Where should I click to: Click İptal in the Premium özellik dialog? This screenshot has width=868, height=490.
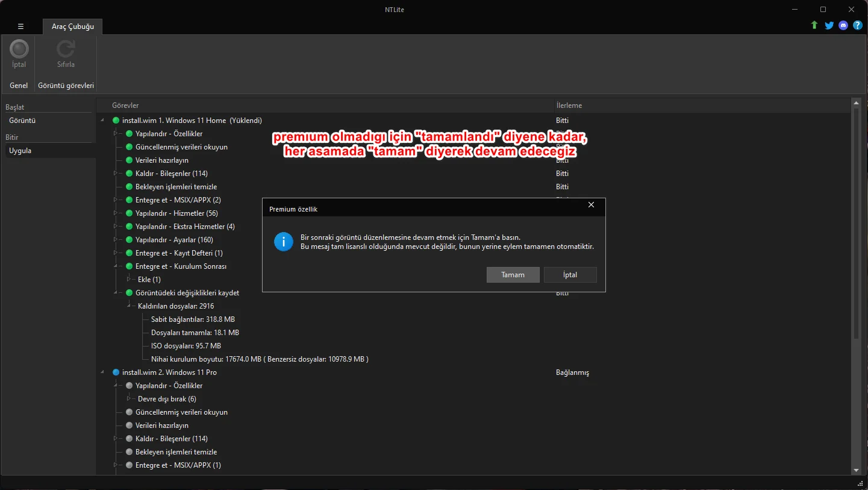[570, 275]
